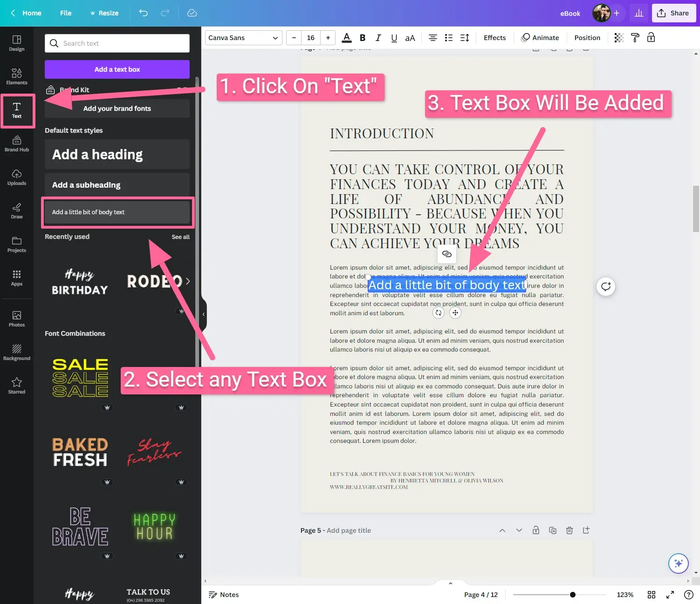Viewport: 700px width, 604px height.
Task: Open the Position panel
Action: pos(587,38)
